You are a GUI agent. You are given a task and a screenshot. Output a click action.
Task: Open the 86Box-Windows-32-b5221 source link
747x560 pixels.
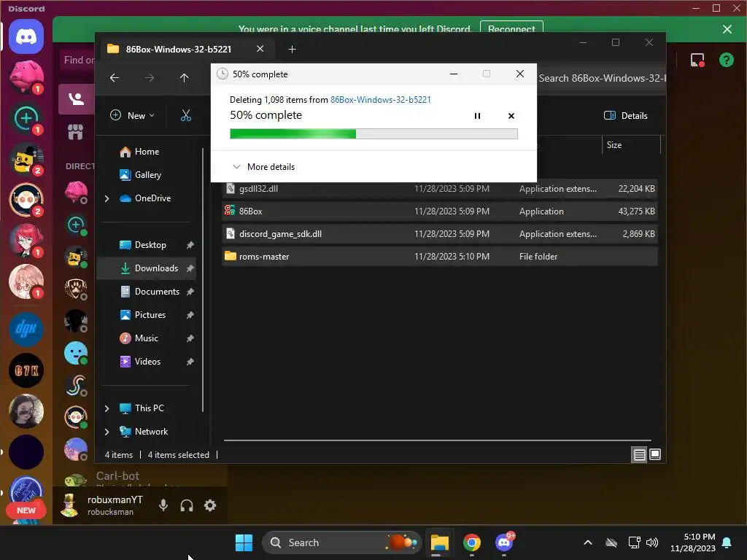click(x=381, y=99)
